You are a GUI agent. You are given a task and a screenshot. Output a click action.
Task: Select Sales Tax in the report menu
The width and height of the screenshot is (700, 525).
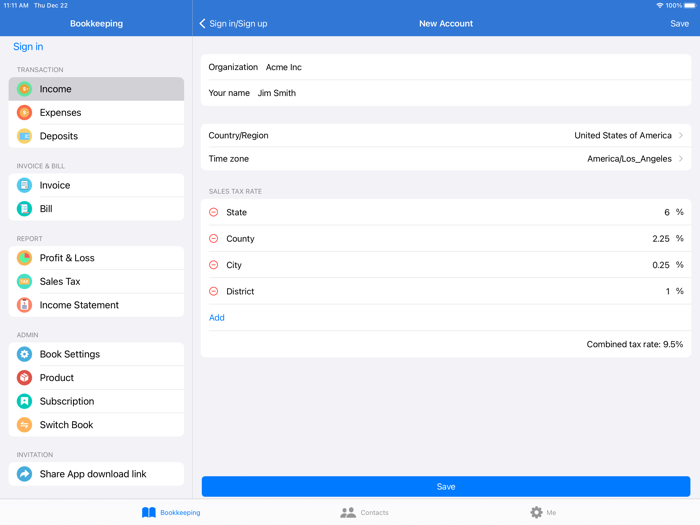[x=96, y=281]
